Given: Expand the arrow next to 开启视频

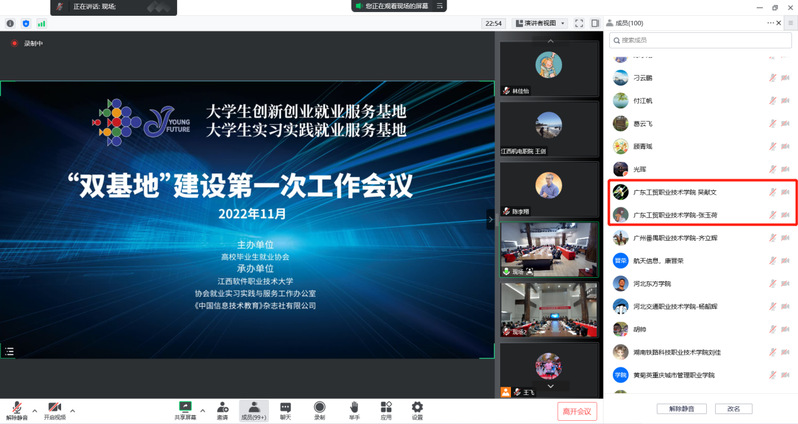Looking at the screenshot, I should pyautogui.click(x=72, y=410).
